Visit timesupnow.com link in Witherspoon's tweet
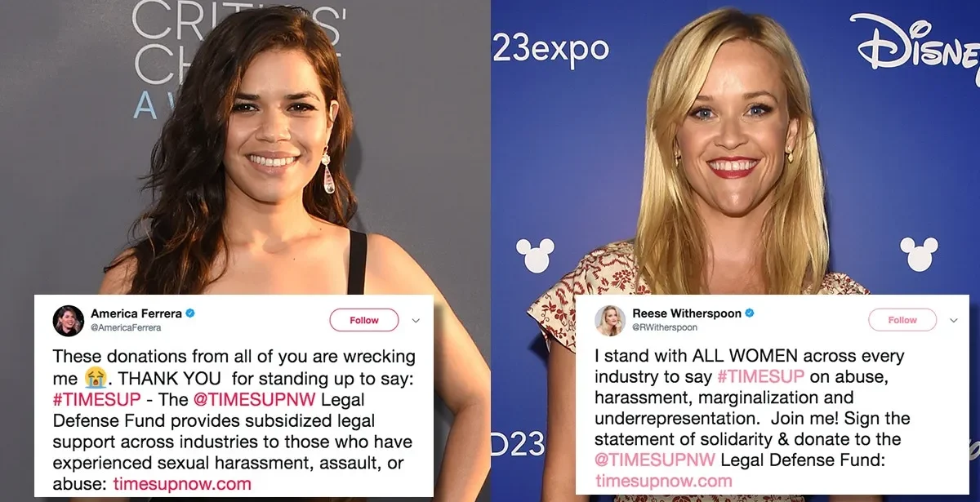 click(x=664, y=482)
